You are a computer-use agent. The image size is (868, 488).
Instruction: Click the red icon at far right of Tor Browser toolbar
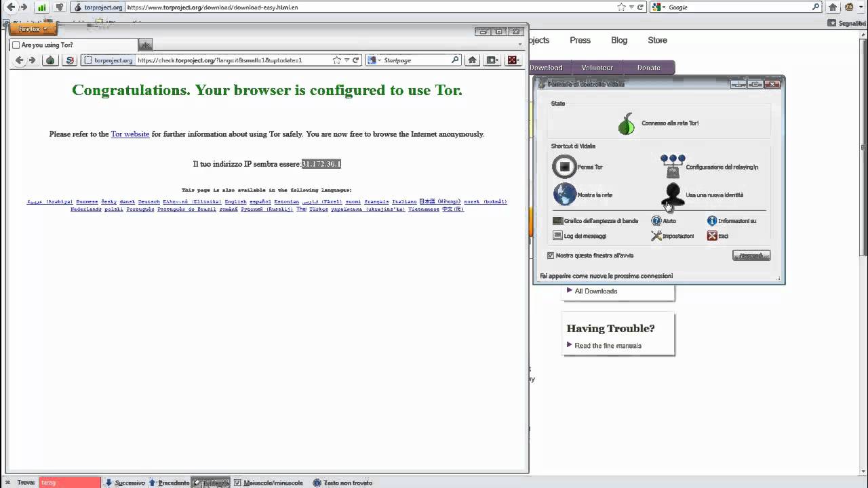click(x=513, y=60)
